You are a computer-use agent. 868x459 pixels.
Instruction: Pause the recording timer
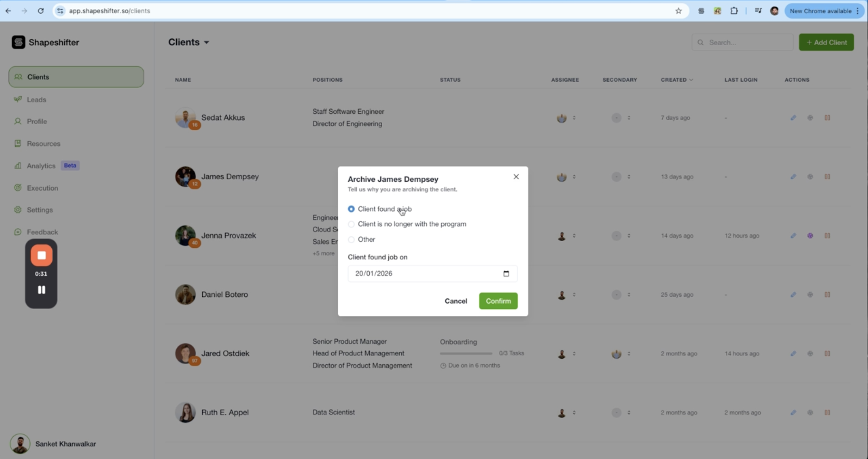click(x=41, y=290)
